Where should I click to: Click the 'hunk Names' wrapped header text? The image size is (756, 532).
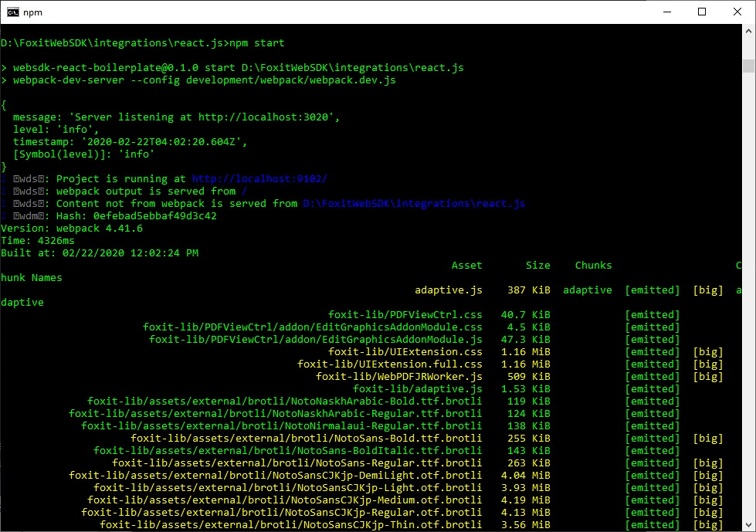click(x=32, y=277)
